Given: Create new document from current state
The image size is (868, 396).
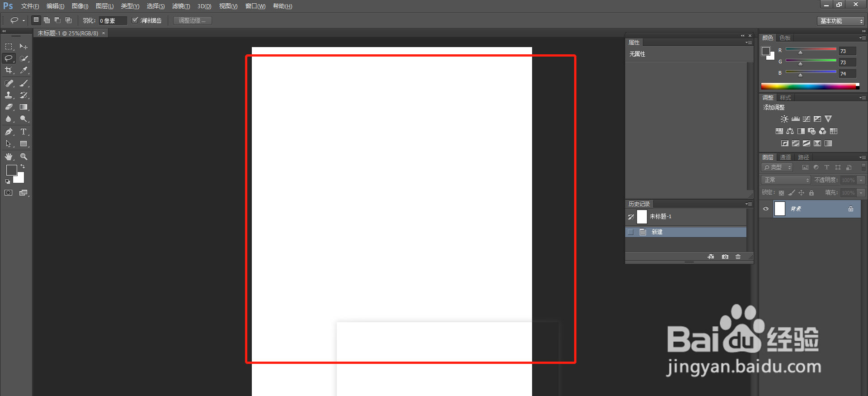Looking at the screenshot, I should pos(711,257).
